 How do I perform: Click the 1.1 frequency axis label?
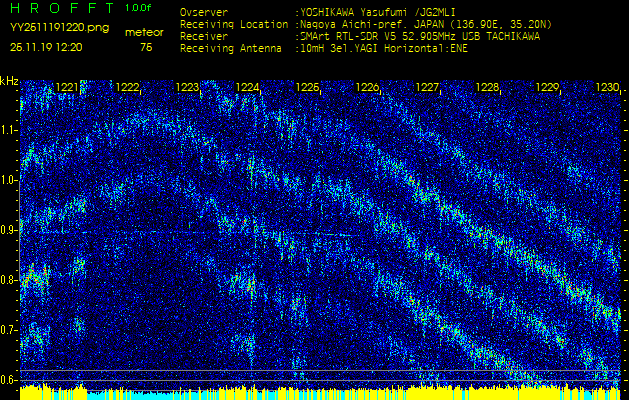click(10, 130)
